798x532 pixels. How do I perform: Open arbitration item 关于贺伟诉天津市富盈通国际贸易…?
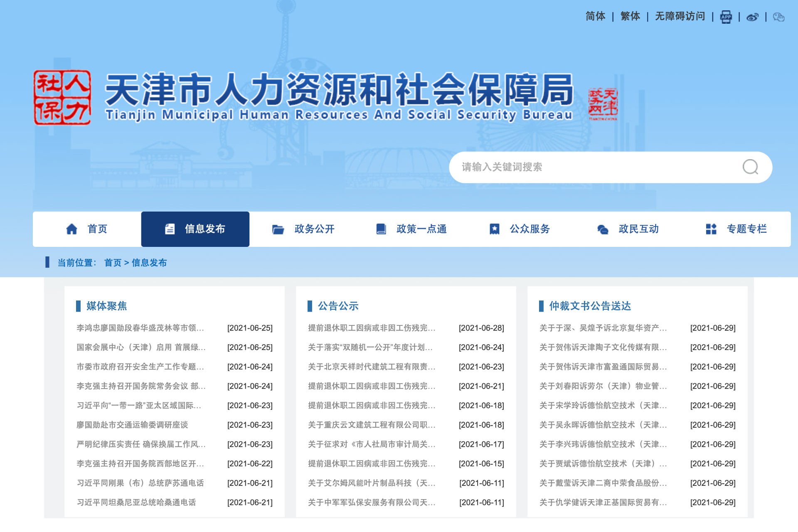(603, 367)
